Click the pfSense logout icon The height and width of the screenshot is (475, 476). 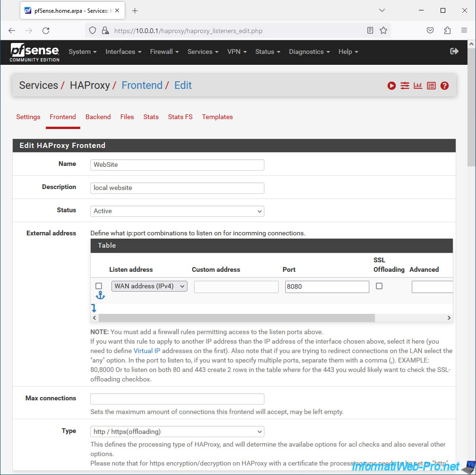point(454,51)
